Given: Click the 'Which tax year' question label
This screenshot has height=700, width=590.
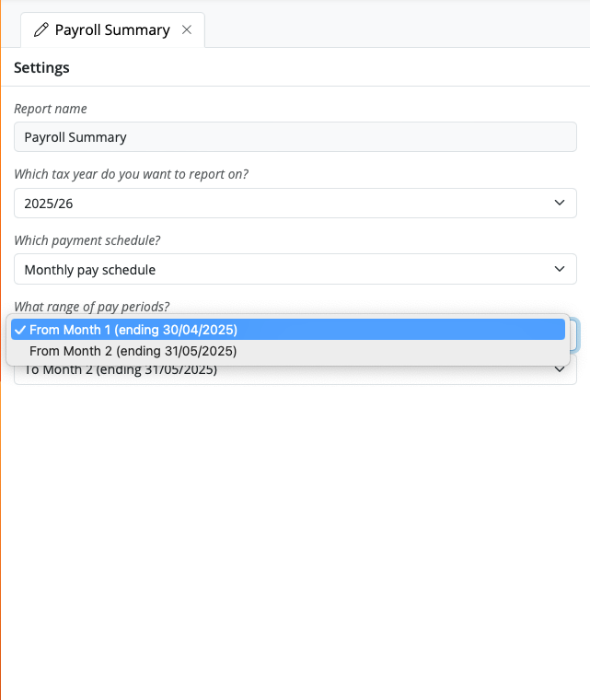Looking at the screenshot, I should [x=132, y=174].
